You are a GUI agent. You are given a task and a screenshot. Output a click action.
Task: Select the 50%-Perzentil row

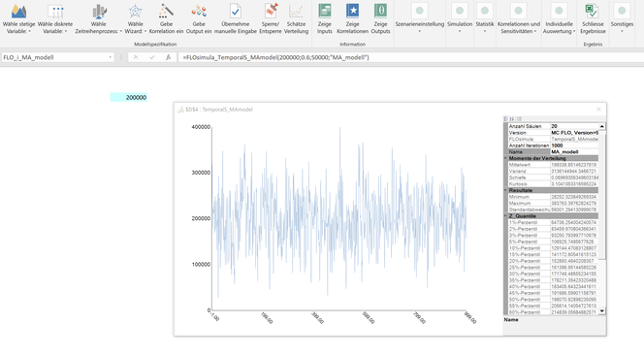click(x=553, y=300)
